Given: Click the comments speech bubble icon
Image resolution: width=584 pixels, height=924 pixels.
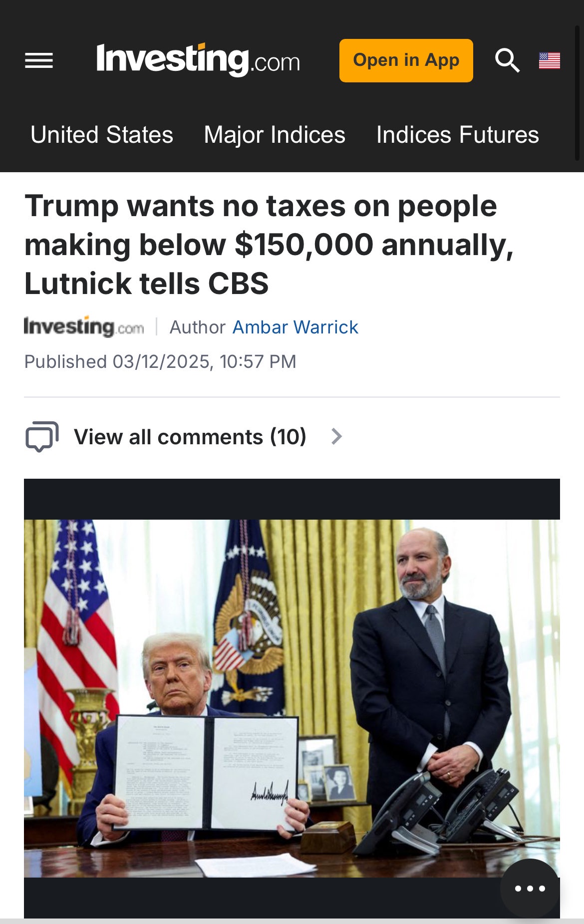Looking at the screenshot, I should pyautogui.click(x=42, y=437).
